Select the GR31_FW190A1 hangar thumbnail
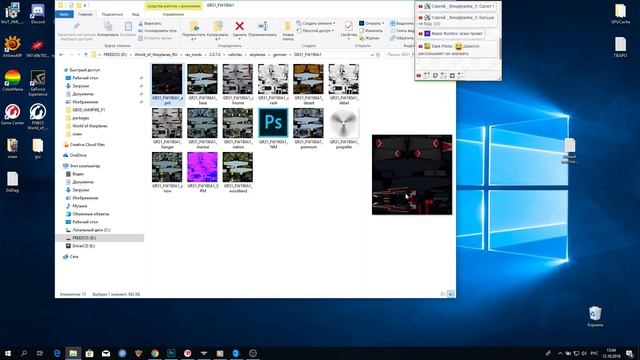The width and height of the screenshot is (640, 360). click(167, 123)
